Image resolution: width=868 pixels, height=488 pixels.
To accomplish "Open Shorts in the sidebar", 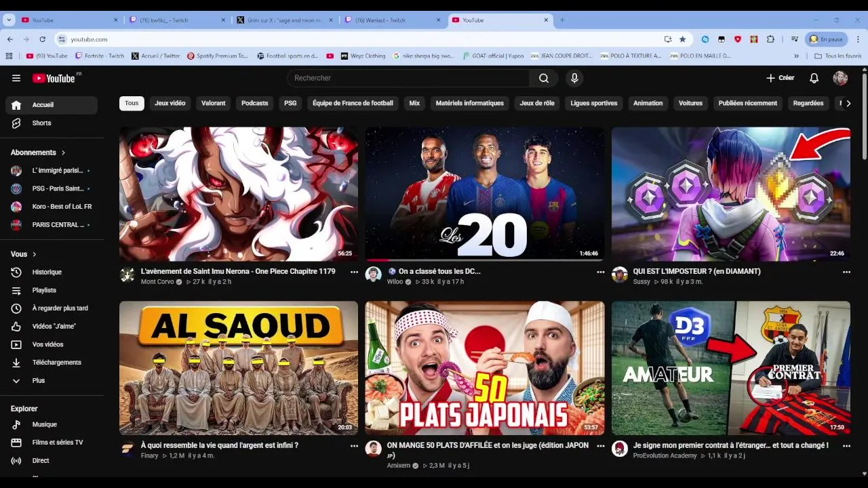I will (52, 123).
